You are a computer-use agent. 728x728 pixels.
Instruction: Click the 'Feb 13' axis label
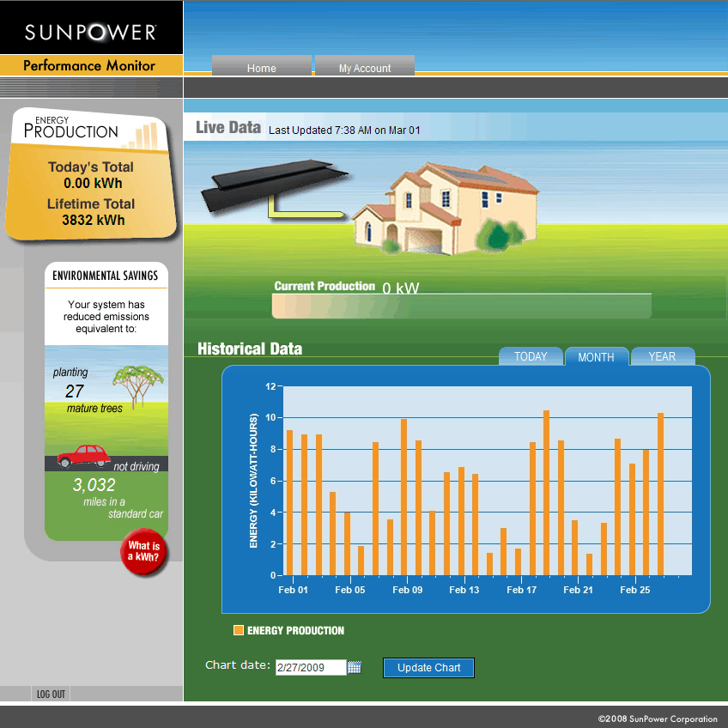[x=464, y=590]
